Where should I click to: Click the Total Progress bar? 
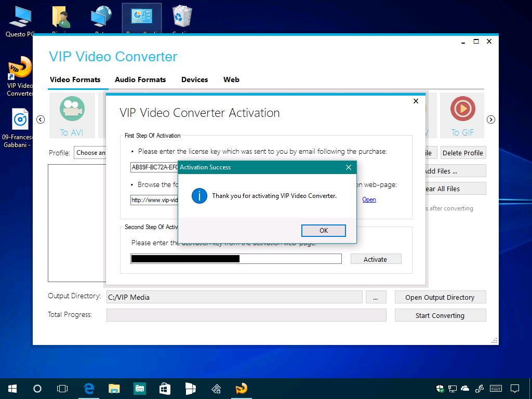pyautogui.click(x=246, y=315)
